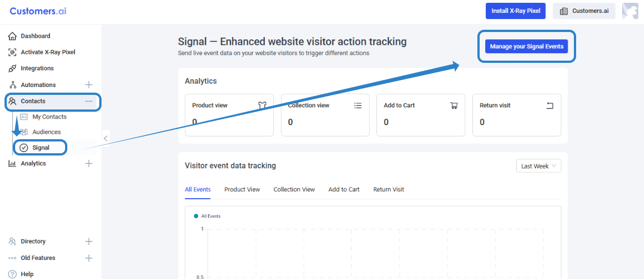Collapse the Contacts section

coord(89,101)
